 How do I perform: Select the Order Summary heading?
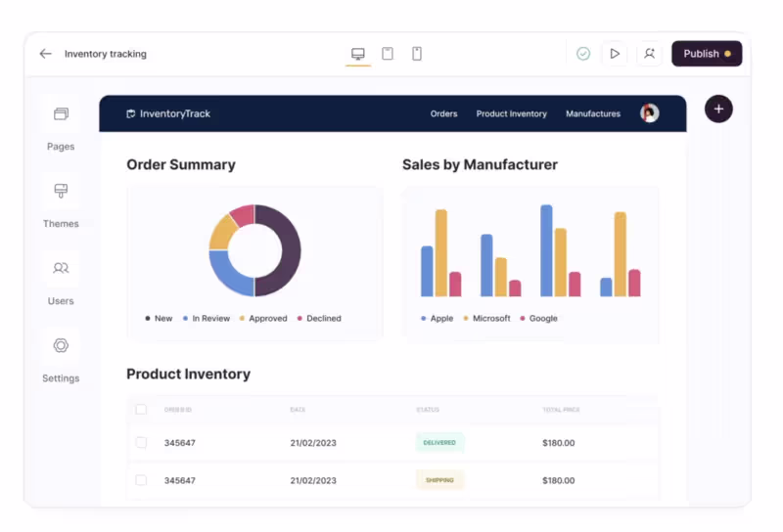tap(181, 164)
